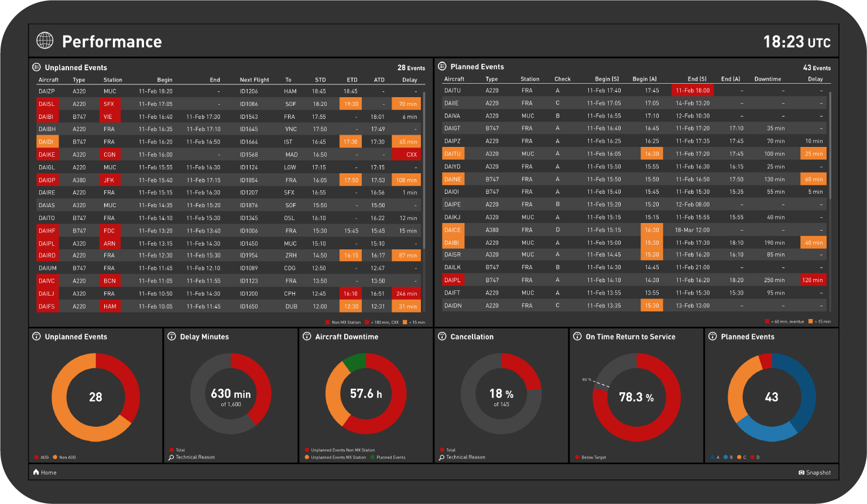Image resolution: width=867 pixels, height=504 pixels.
Task: Click list icon beside Unplanned Events table title
Action: (36, 67)
